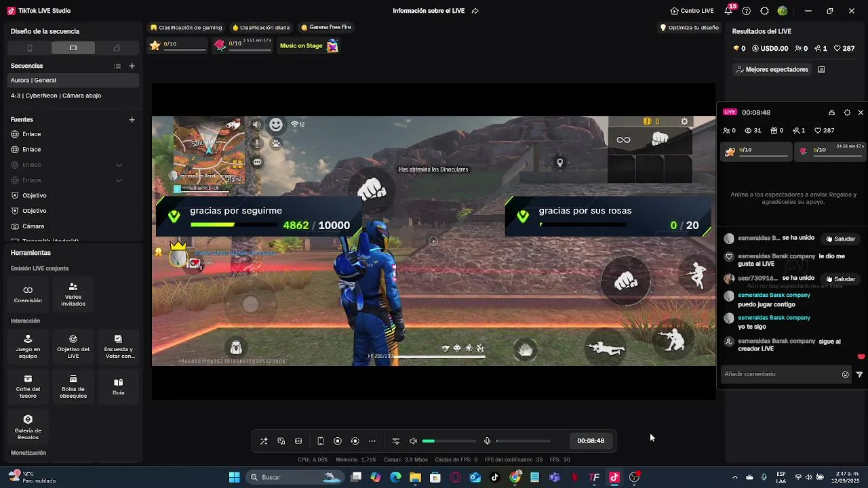Screen dimensions: 868x488
Task: Add a new sequence with Secuencias plus
Action: coord(132,66)
